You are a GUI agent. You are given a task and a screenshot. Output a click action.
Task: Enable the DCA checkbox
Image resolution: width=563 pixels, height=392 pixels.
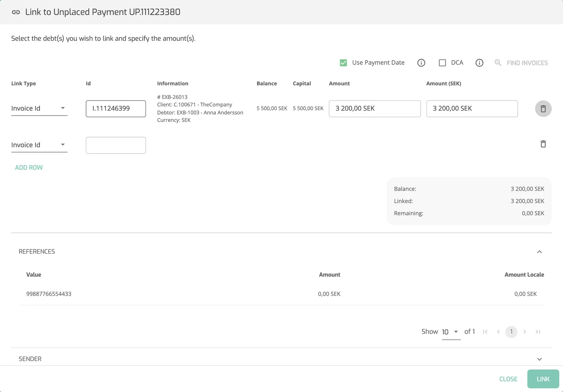click(x=442, y=63)
